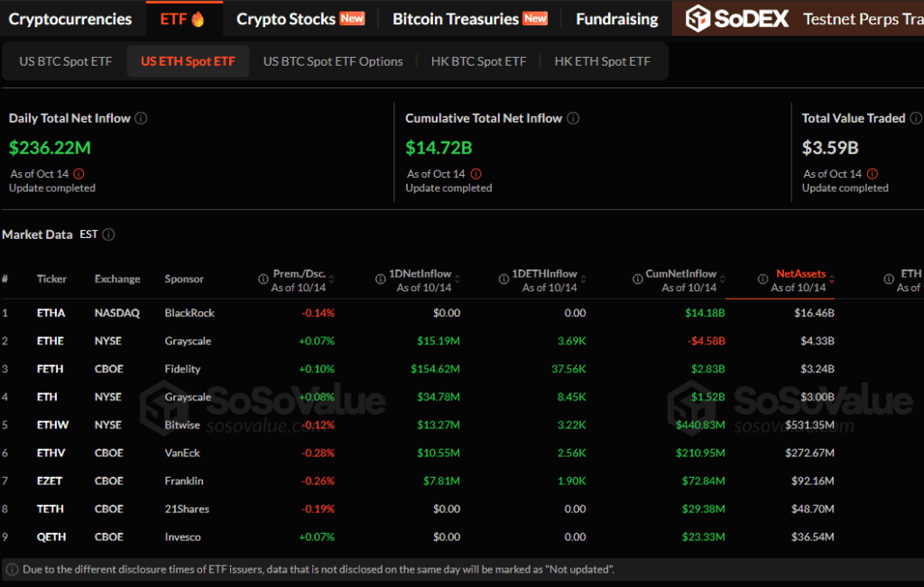924x587 pixels.
Task: Sort by Prem./Dsc. column arrows
Action: [332, 280]
